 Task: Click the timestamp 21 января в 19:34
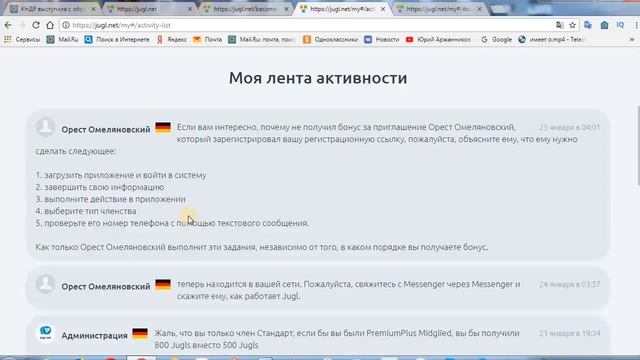[569, 333]
